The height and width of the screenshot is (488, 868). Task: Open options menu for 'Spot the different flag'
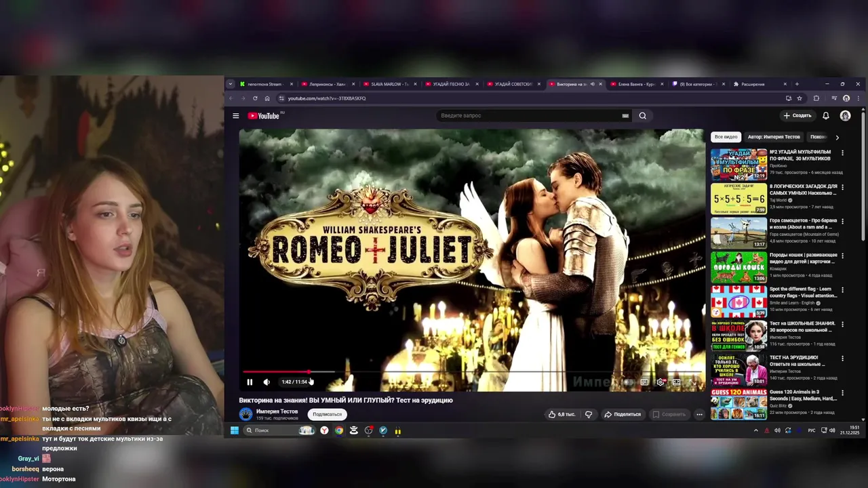coord(842,290)
